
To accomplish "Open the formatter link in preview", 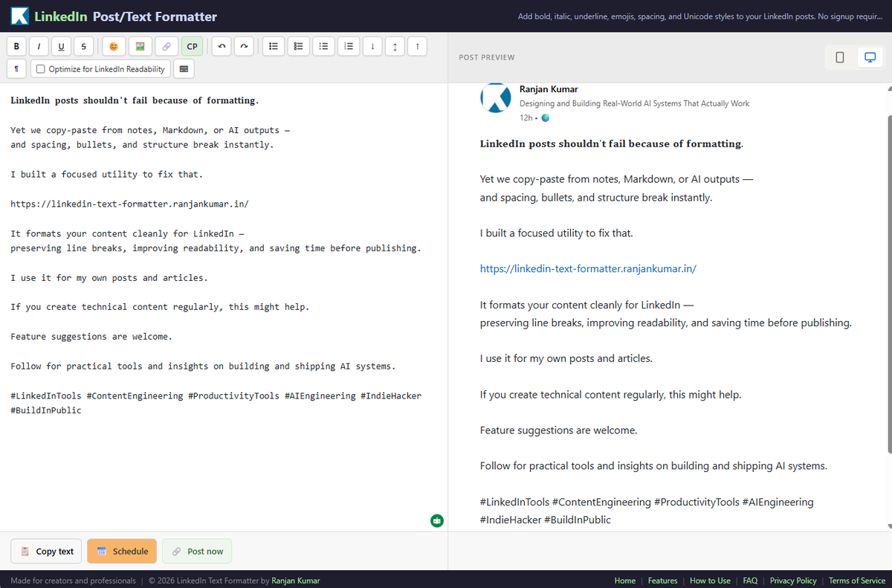I will (588, 269).
